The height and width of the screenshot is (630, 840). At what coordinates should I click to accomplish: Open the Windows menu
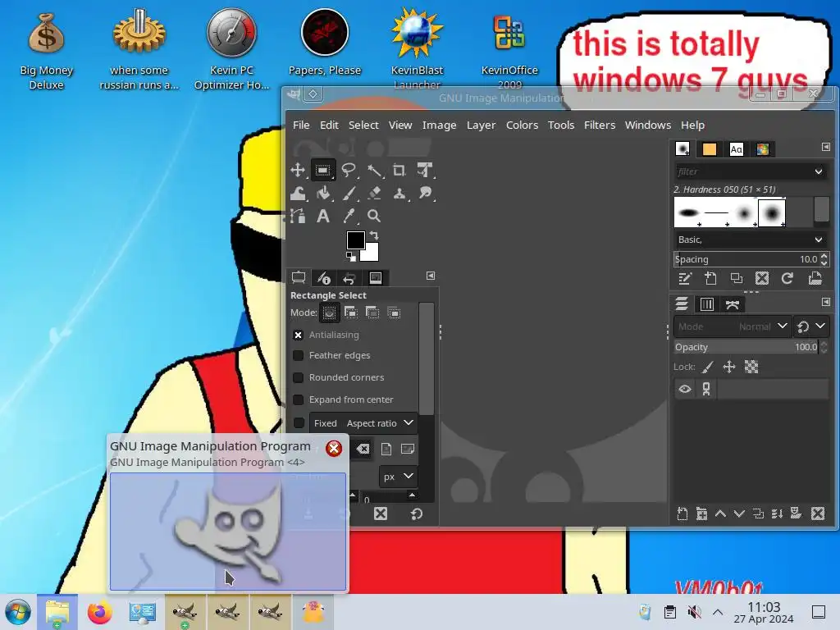click(648, 125)
